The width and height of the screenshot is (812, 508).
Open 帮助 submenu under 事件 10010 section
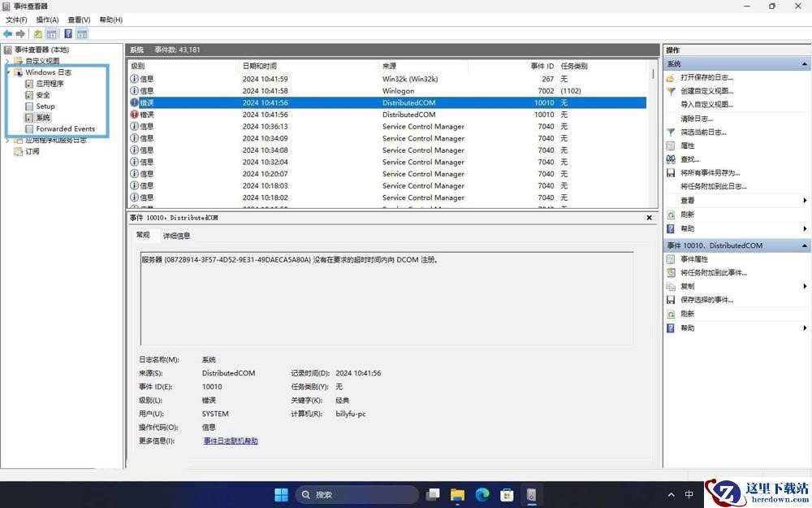pyautogui.click(x=805, y=328)
